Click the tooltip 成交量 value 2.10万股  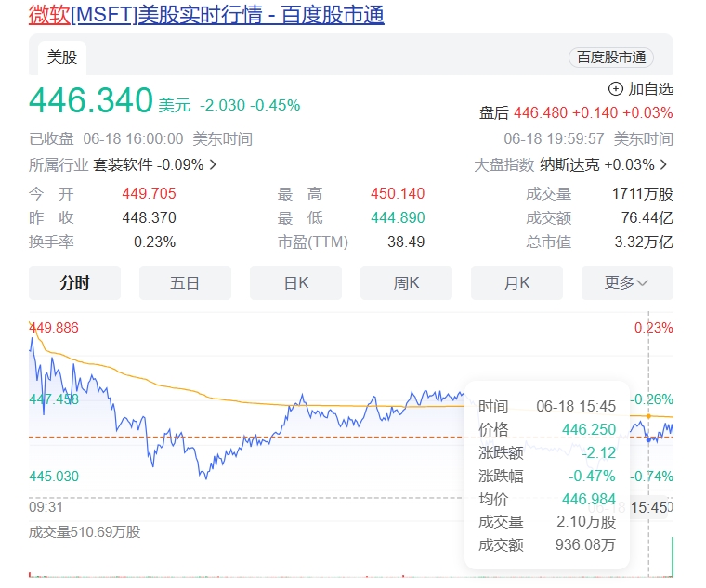point(586,522)
